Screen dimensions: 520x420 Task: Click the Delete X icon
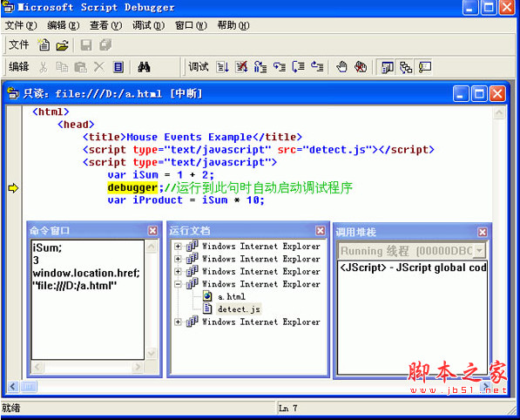[x=98, y=67]
